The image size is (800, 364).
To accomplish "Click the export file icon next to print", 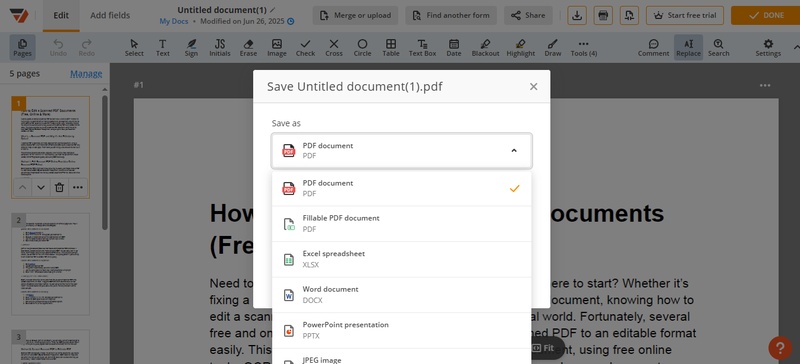I will pos(630,15).
